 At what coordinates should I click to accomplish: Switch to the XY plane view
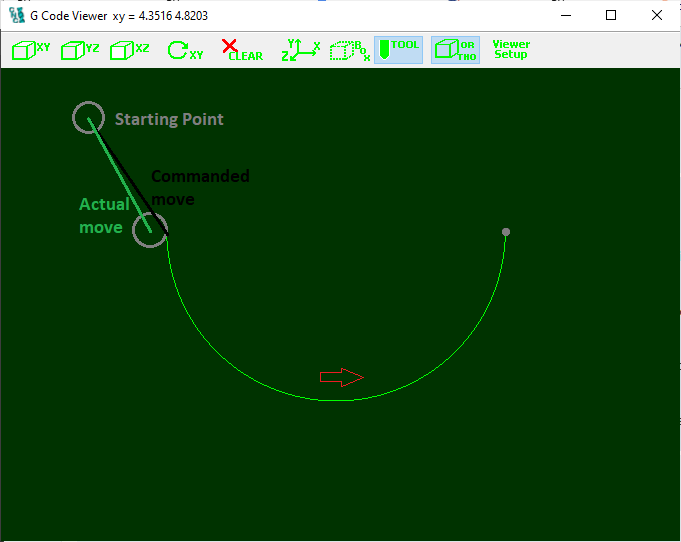coord(30,50)
